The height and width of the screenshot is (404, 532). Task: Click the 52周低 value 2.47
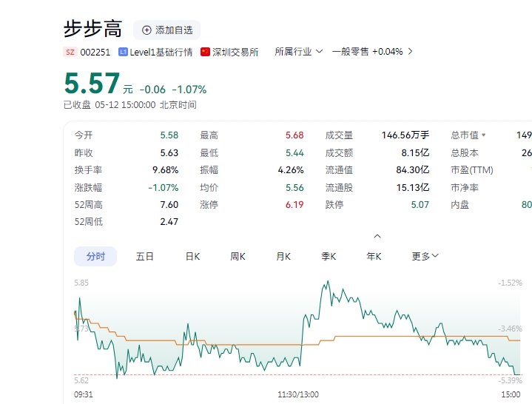pos(169,222)
